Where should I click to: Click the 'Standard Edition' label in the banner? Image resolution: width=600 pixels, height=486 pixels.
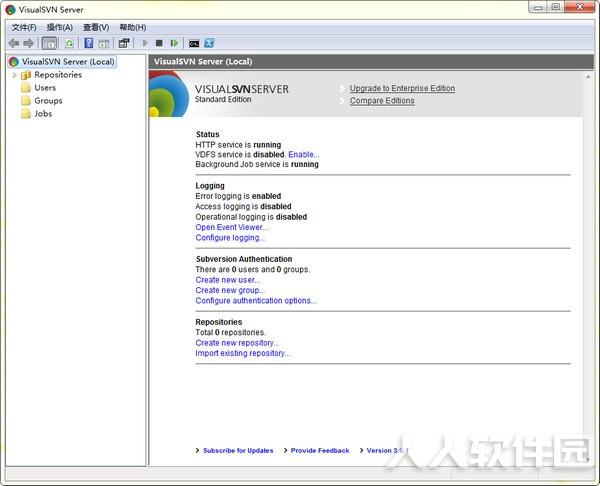(223, 99)
